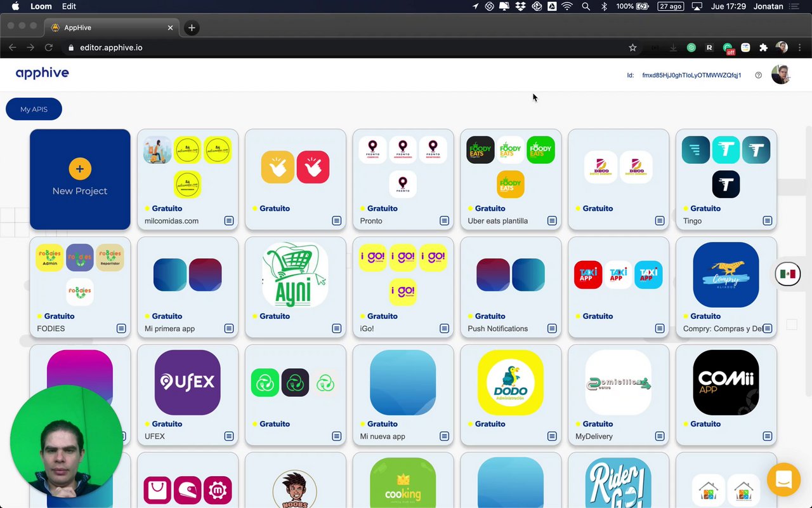Open details icon on Pronto card
The height and width of the screenshot is (508, 812).
(444, 221)
